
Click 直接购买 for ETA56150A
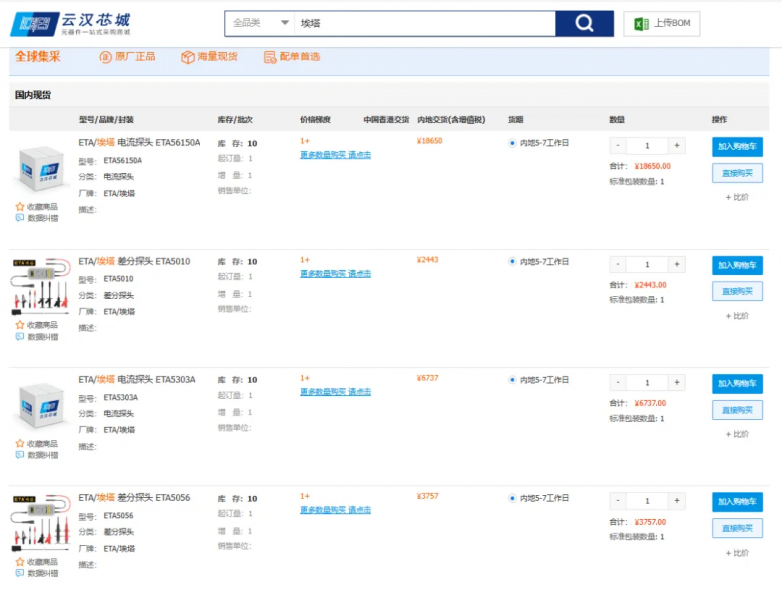click(x=737, y=173)
